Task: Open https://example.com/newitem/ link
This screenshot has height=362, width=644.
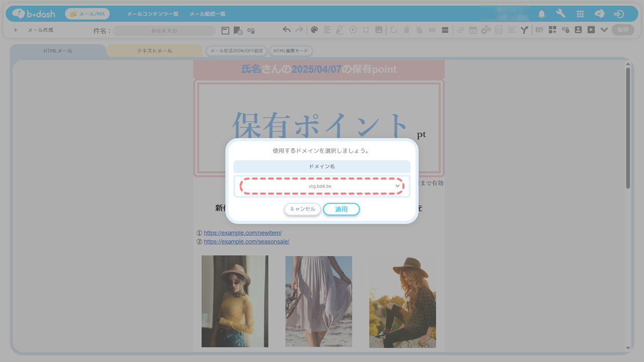Action: point(243,233)
